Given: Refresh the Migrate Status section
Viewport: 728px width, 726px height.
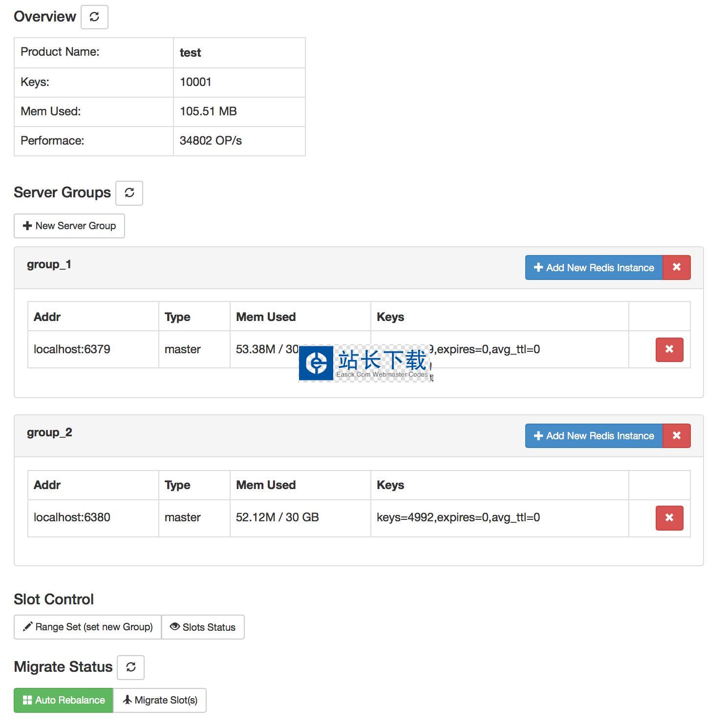Looking at the screenshot, I should click(x=130, y=667).
